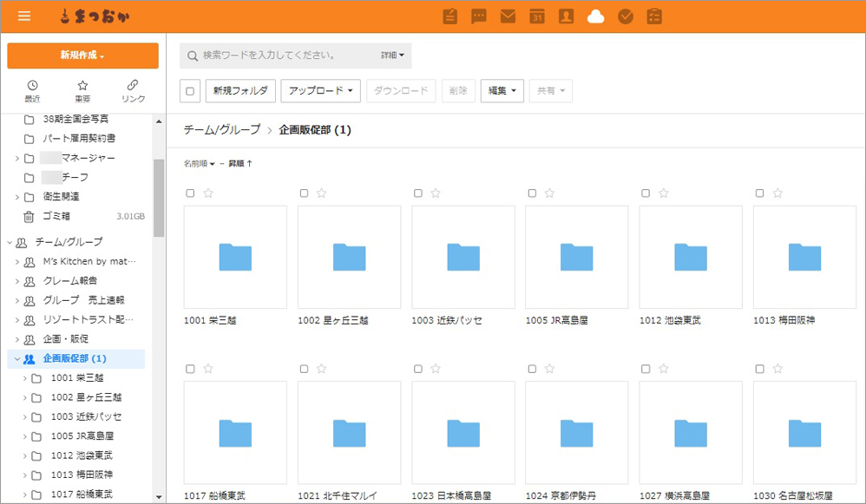The width and height of the screenshot is (866, 504).
Task: Click the 新規フォルダ button
Action: tap(240, 91)
